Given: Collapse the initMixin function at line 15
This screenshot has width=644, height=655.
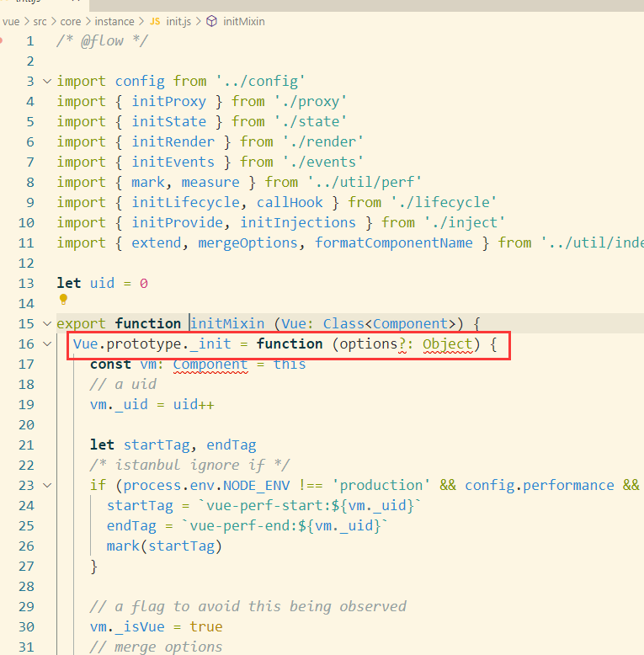Looking at the screenshot, I should [47, 324].
